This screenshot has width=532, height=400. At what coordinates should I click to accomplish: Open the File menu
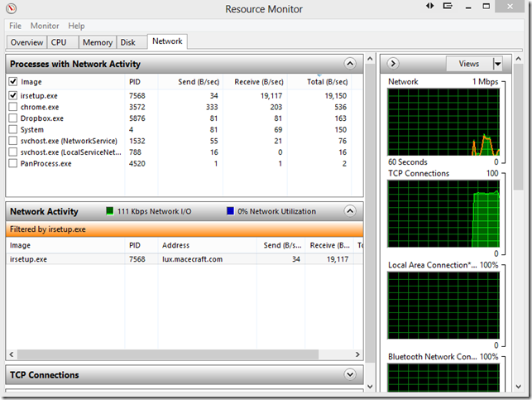(x=15, y=26)
